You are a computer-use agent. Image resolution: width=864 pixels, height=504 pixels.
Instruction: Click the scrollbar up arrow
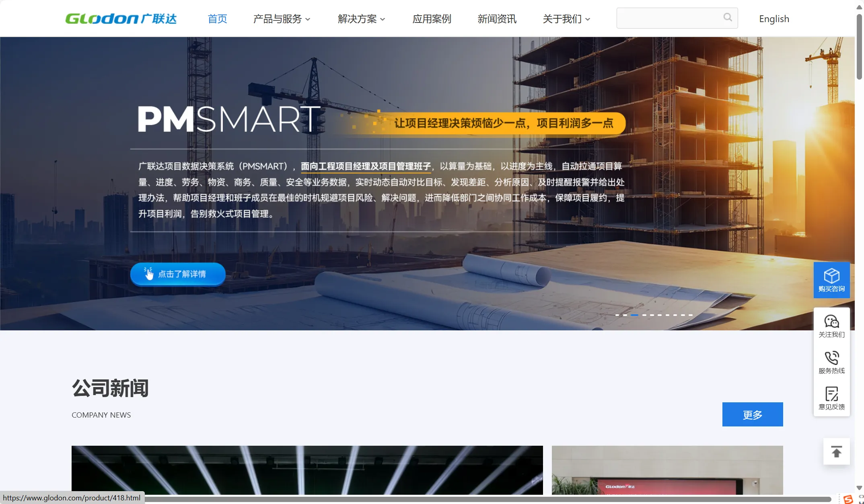[x=859, y=7]
